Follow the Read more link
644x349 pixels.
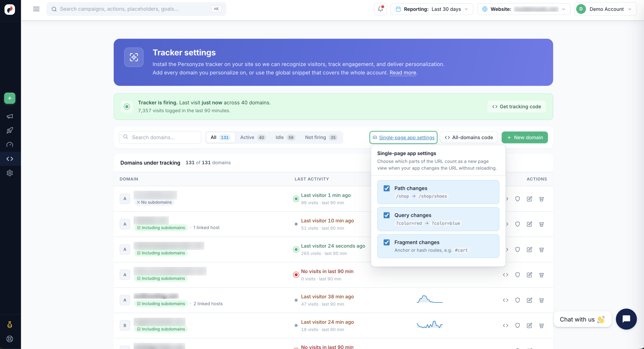(x=403, y=73)
